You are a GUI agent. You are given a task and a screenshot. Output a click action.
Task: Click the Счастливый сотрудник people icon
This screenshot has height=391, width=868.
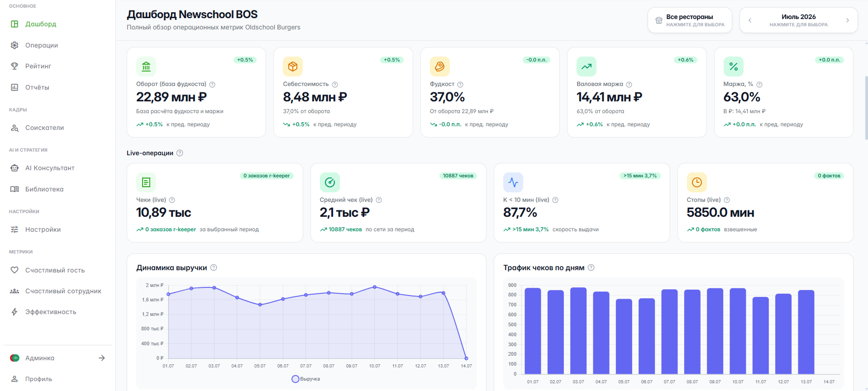[x=14, y=291]
